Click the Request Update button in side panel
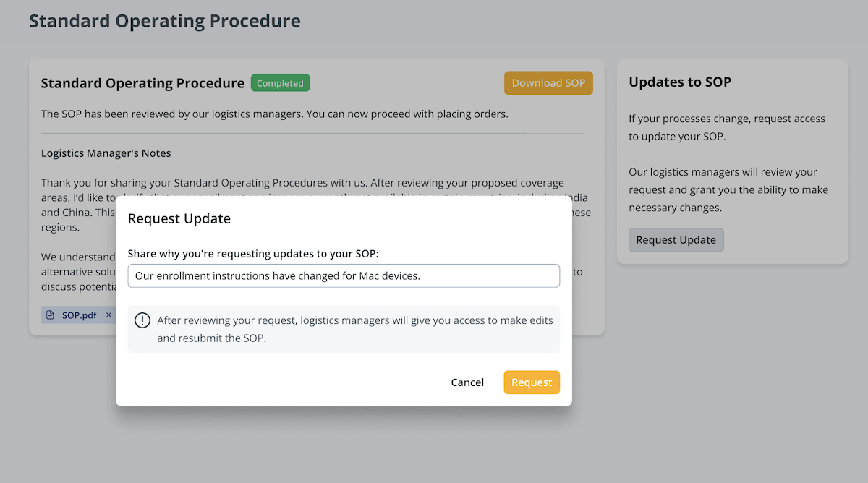 click(676, 240)
